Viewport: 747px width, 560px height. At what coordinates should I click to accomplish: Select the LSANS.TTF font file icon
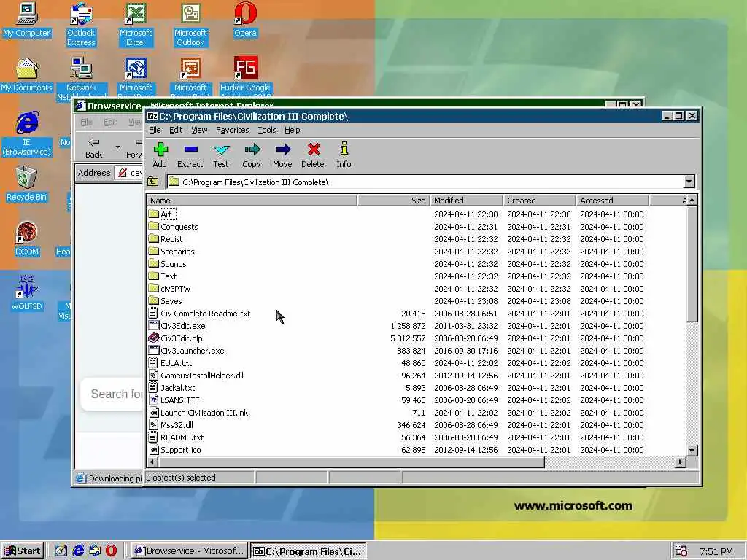pyautogui.click(x=153, y=400)
